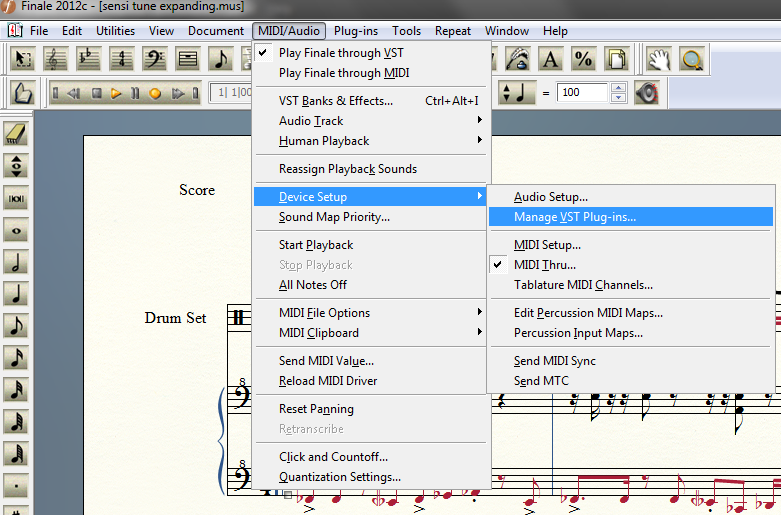
Task: Select the Resize percent tool
Action: click(x=583, y=60)
